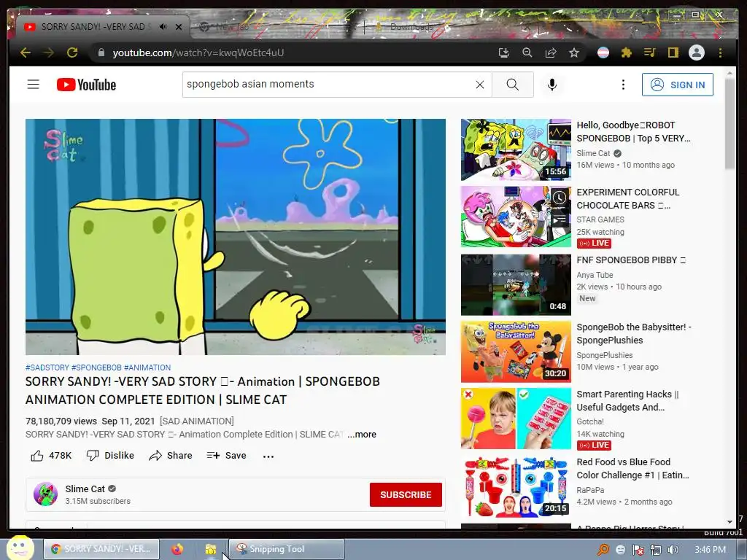
Task: Switch to Snipping Tool taskbar button
Action: coord(286,549)
